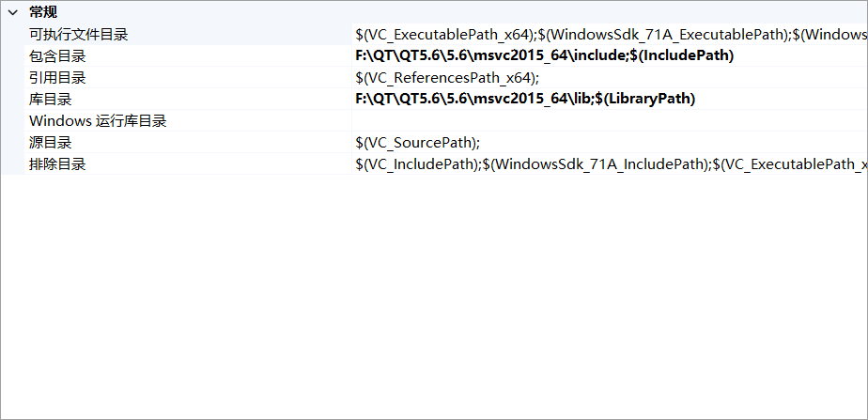
Task: Select the 引用目录 property label
Action: [57, 78]
